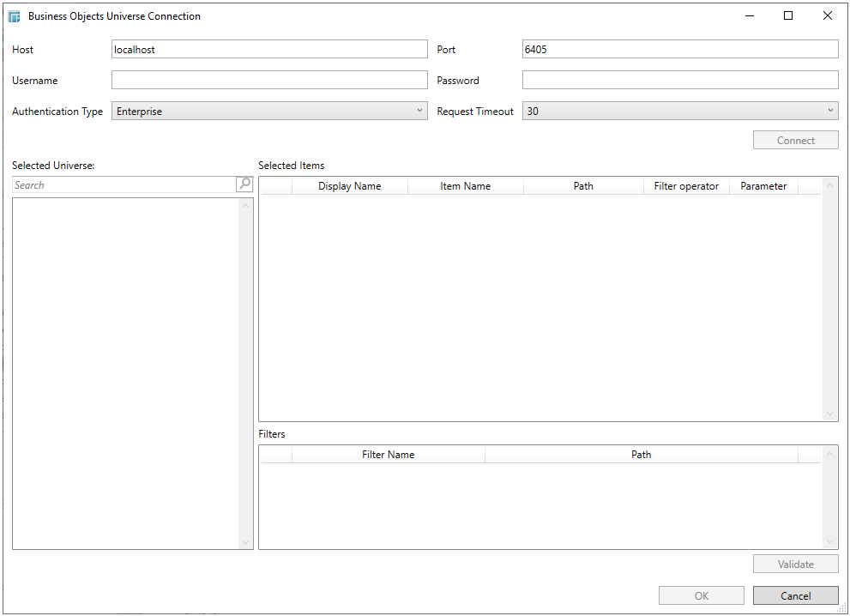Click the Selected Universe search box
The width and height of the screenshot is (850, 616).
124,185
